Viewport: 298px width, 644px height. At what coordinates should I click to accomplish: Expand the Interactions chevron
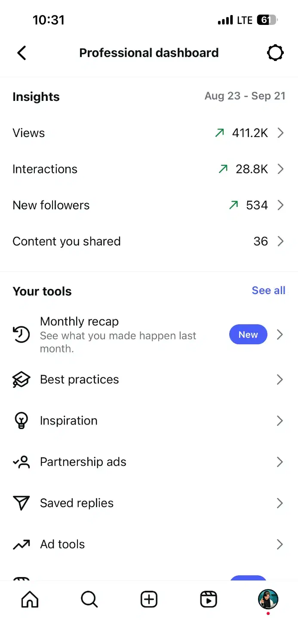(x=280, y=169)
